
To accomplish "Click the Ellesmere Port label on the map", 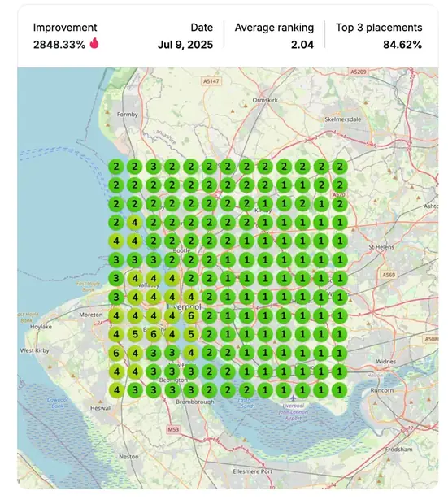I will coord(253,471).
